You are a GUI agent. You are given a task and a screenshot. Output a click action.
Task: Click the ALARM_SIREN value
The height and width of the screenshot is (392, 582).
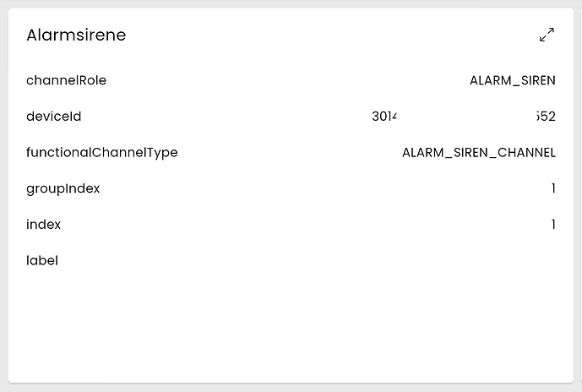(513, 81)
